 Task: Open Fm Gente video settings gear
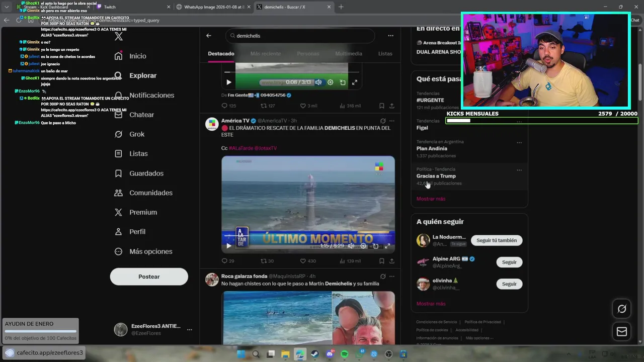tap(330, 82)
